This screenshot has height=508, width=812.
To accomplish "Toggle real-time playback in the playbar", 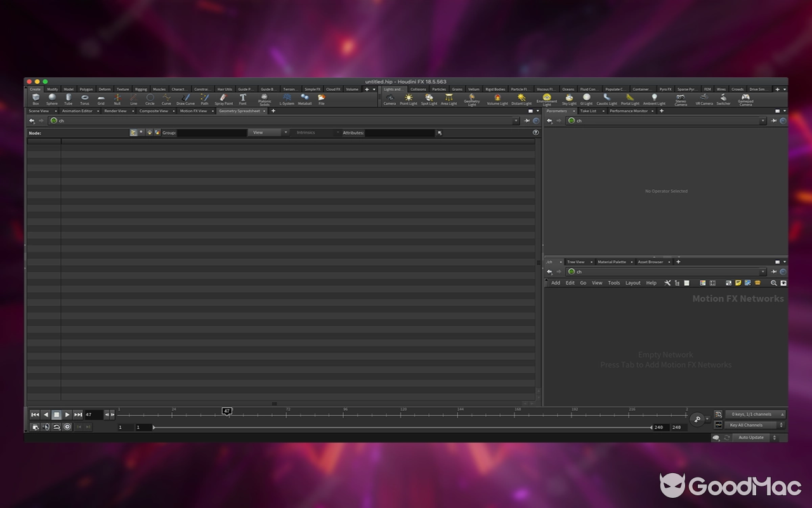I will 67,427.
